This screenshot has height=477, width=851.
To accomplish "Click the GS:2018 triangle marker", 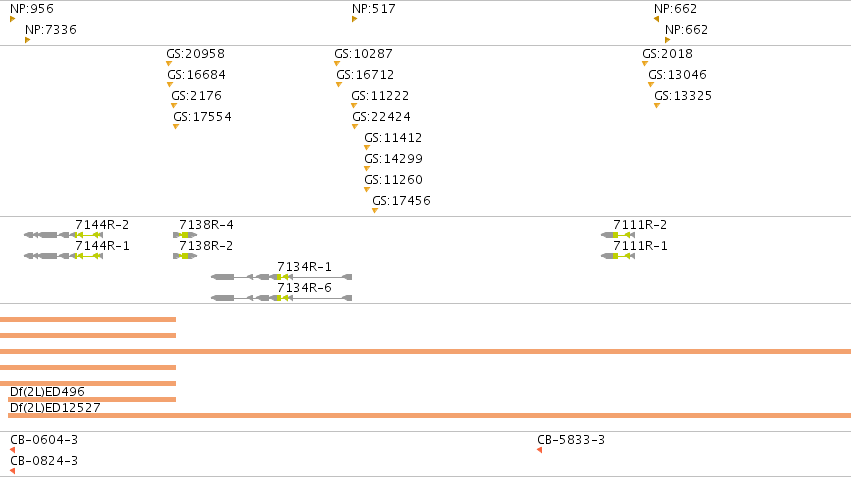I will [x=645, y=63].
